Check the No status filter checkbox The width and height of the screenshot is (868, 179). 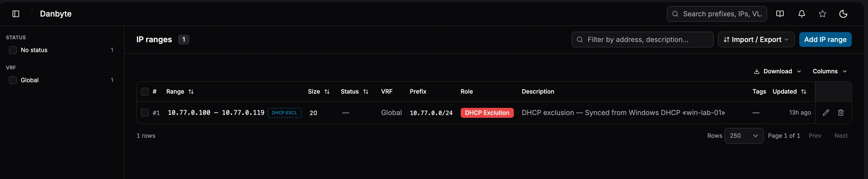[13, 50]
